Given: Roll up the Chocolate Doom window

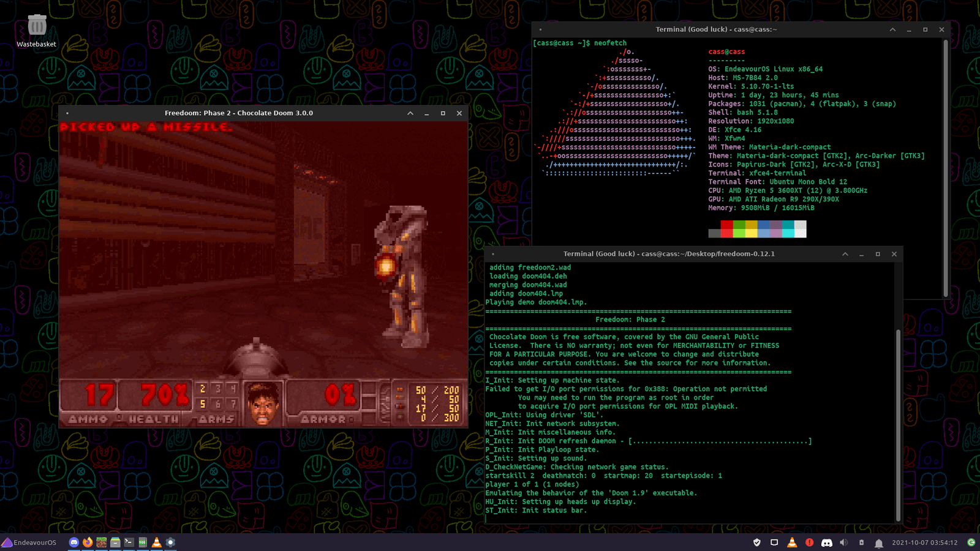Looking at the screenshot, I should point(410,113).
